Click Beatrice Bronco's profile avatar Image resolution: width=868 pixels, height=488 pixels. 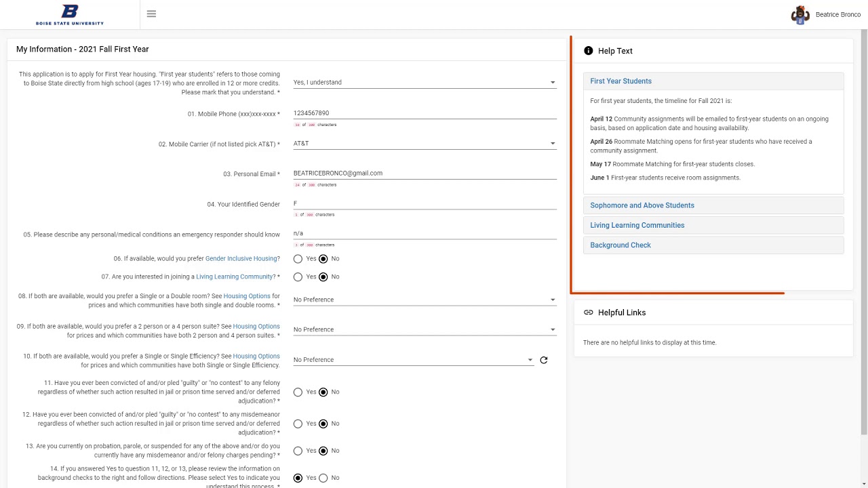click(x=800, y=14)
